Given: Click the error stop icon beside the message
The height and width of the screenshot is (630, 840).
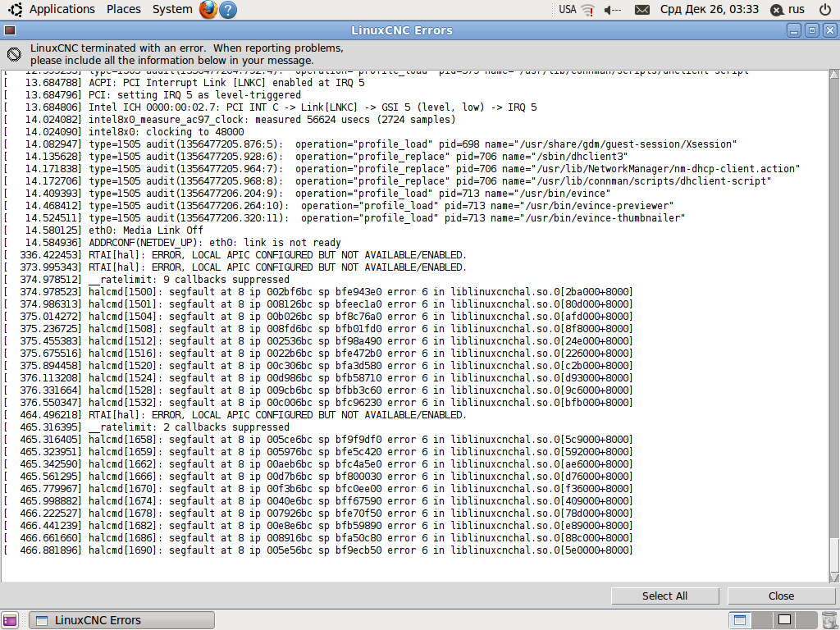Looking at the screenshot, I should (x=14, y=54).
